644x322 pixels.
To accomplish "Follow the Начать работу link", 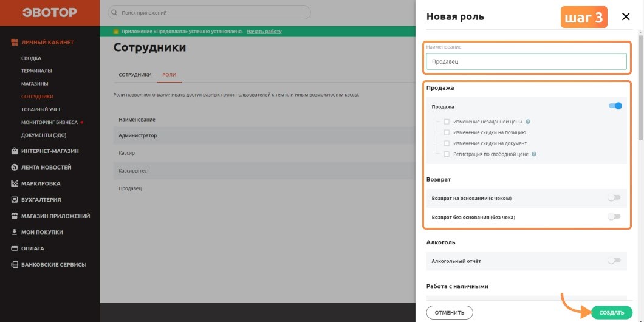I will (264, 32).
